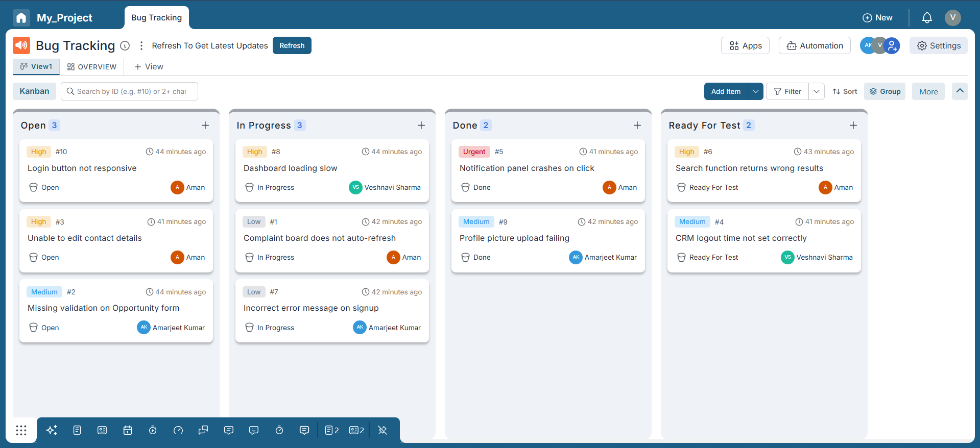Open the Dashboard loading slow card
980x448 pixels.
coord(332,171)
